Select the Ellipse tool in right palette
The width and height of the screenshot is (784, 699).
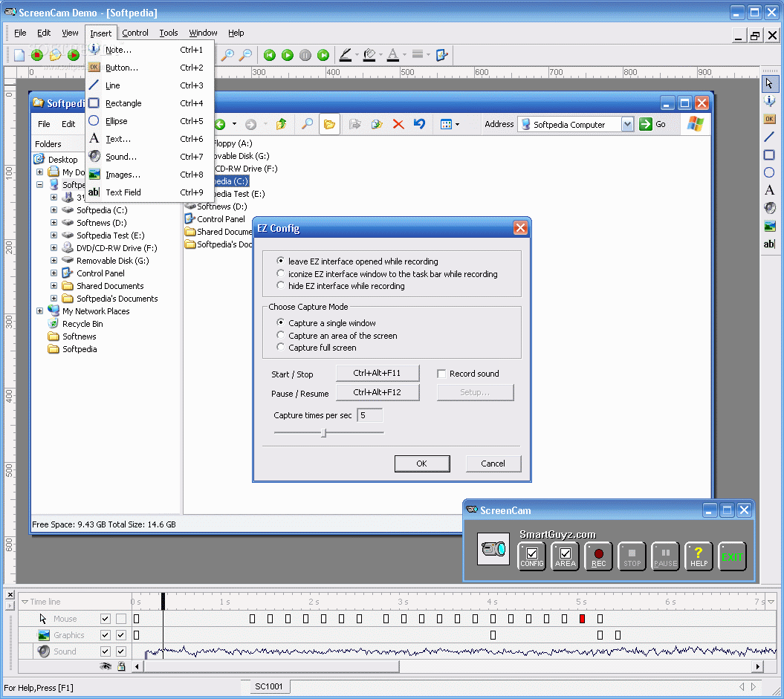coord(769,172)
